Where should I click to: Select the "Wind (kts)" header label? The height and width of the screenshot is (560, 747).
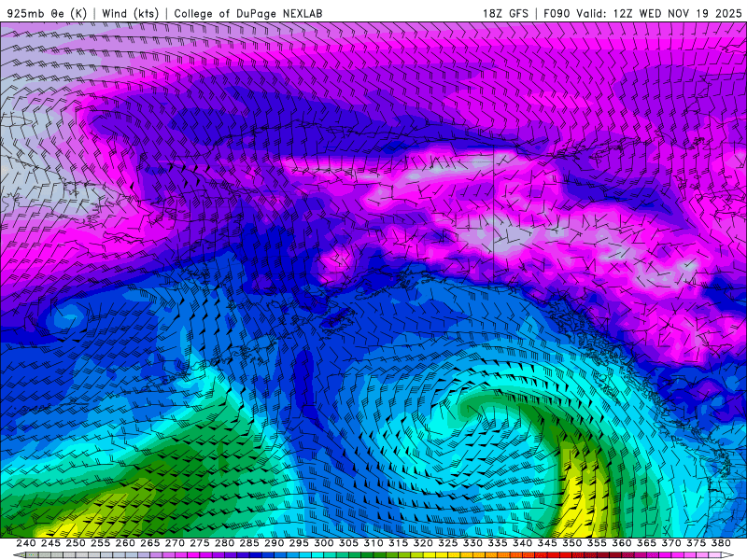[x=130, y=13]
